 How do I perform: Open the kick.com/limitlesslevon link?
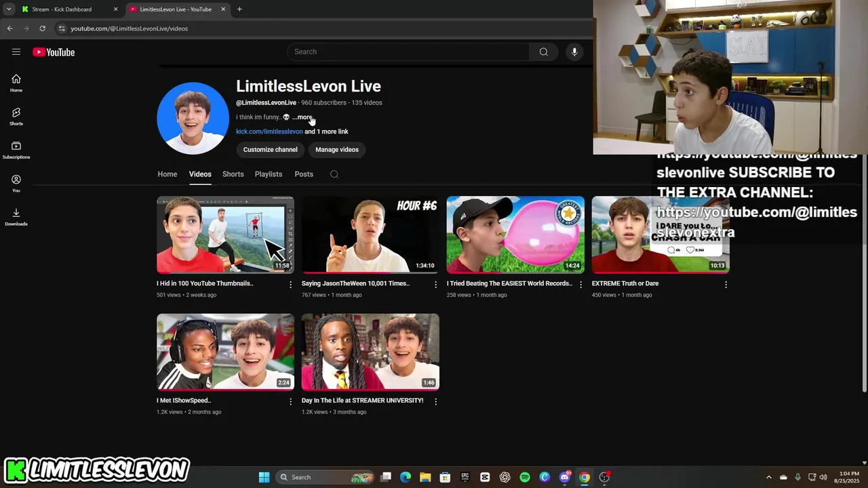(269, 131)
